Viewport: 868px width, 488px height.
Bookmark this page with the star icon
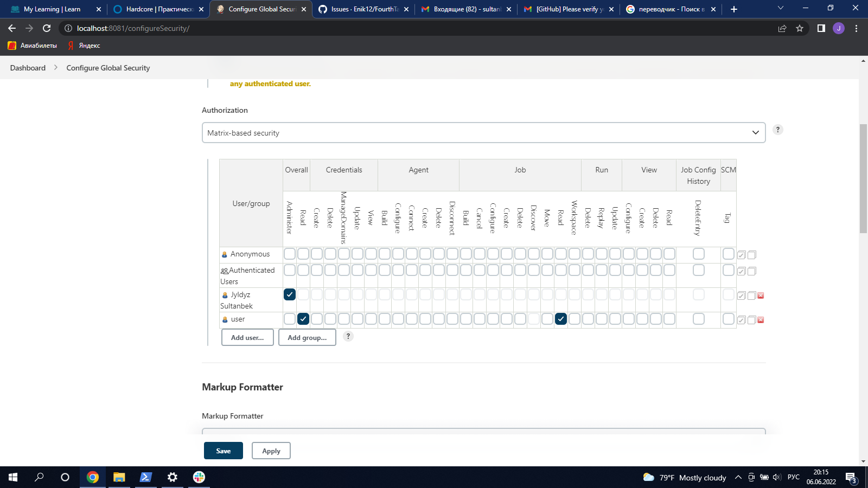(800, 28)
